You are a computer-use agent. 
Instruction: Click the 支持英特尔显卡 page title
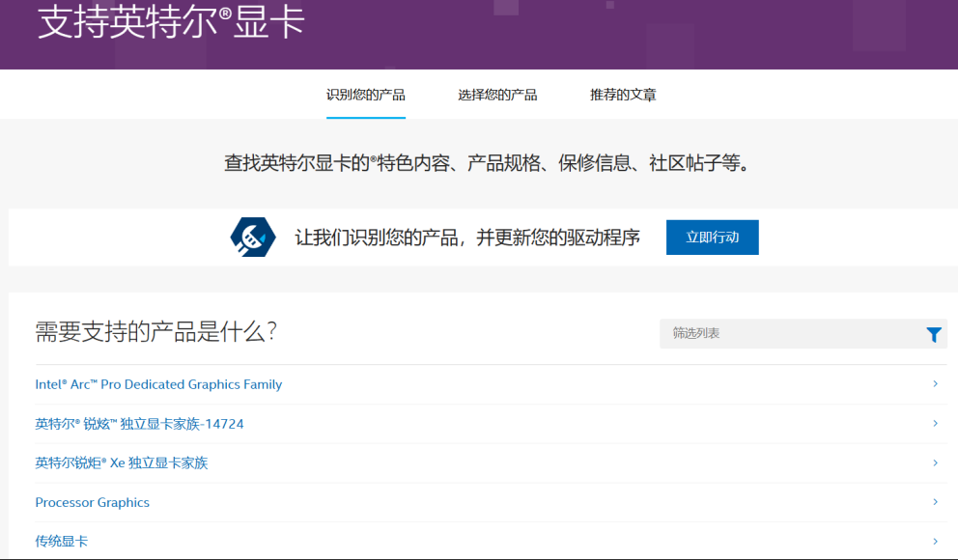(x=171, y=23)
